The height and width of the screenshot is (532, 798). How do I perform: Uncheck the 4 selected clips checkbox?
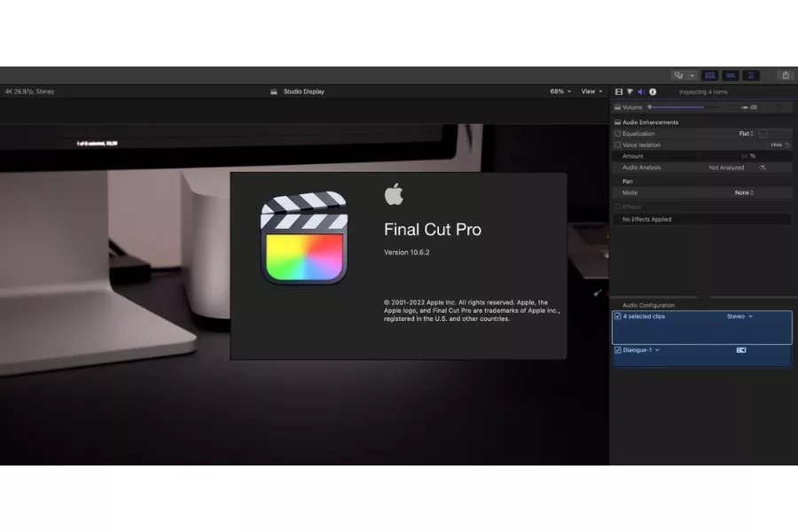tap(618, 317)
